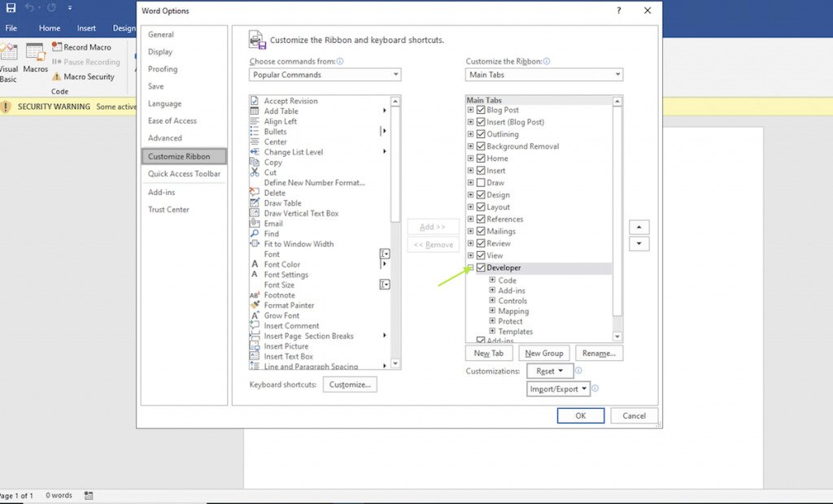This screenshot has height=504, width=833.
Task: Open the Import/Export dropdown menu
Action: [558, 389]
